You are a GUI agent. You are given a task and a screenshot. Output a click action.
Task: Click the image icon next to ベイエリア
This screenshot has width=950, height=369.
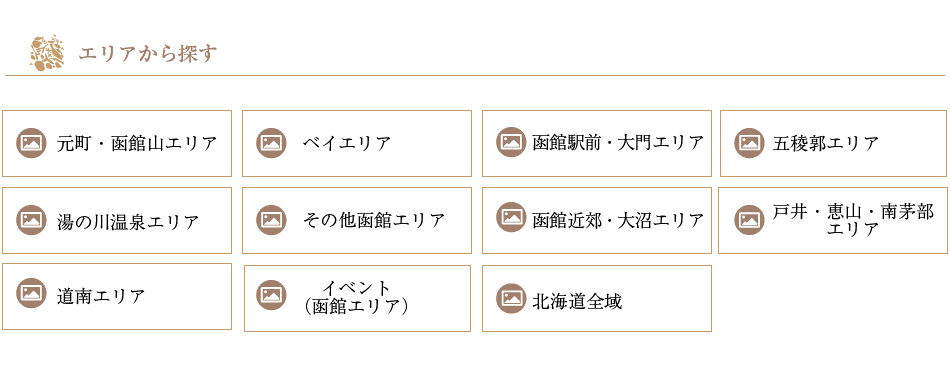coord(271,143)
